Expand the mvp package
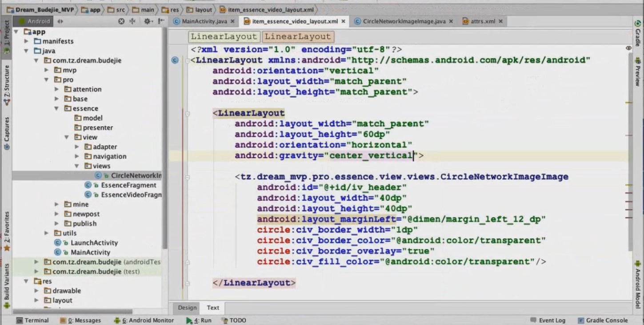Screen dimensions: 644x325 pyautogui.click(x=46, y=70)
